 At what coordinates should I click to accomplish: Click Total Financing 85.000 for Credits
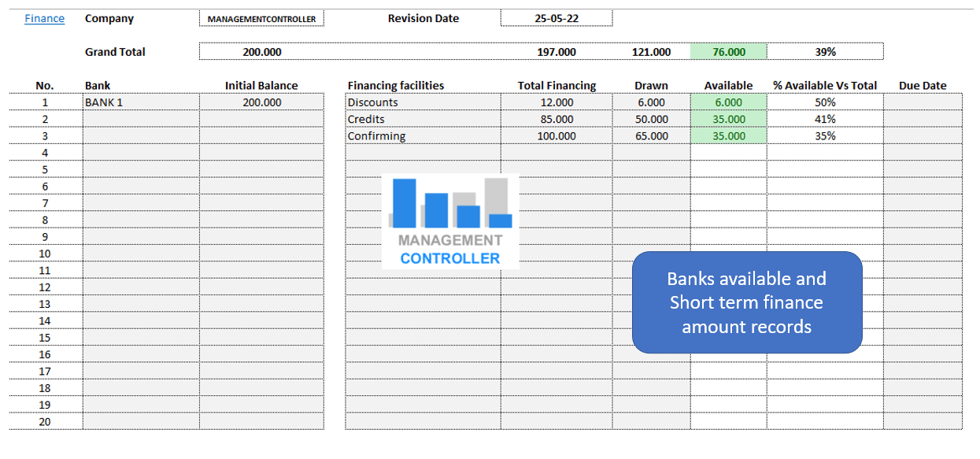coord(557,119)
